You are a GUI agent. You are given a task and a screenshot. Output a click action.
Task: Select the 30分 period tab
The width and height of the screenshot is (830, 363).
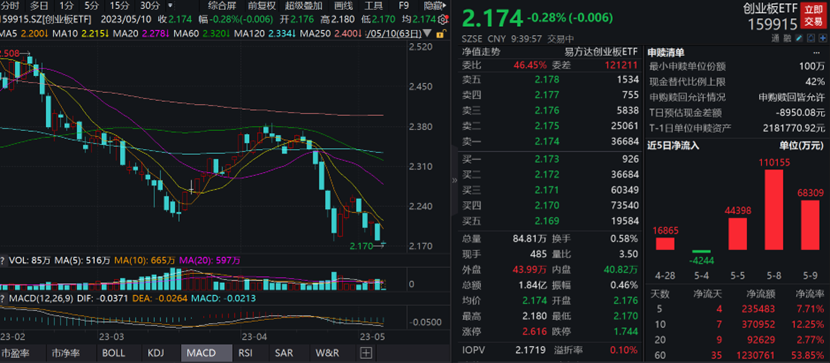coord(150,6)
